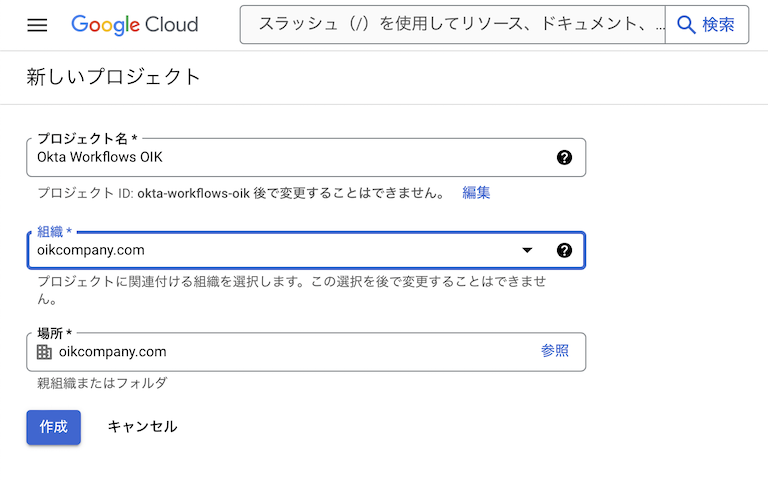Expand the 組織 dropdown arrow
This screenshot has width=768, height=481.
pyautogui.click(x=528, y=250)
